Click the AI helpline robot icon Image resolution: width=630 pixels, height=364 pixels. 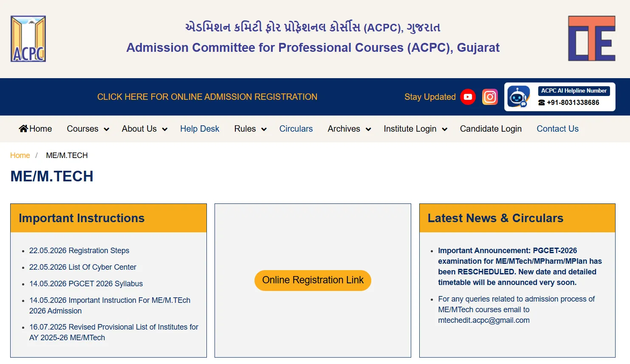pyautogui.click(x=518, y=97)
